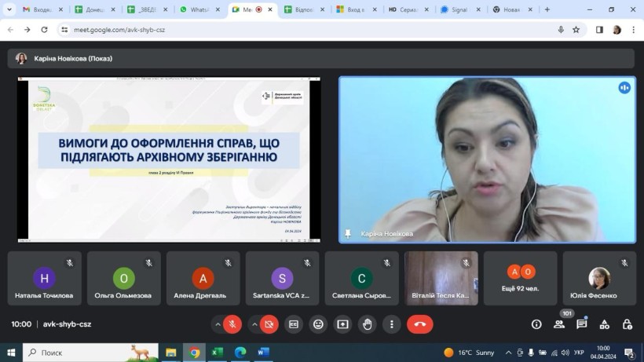Open the meeting details info panel
The image size is (644, 362).
(536, 324)
